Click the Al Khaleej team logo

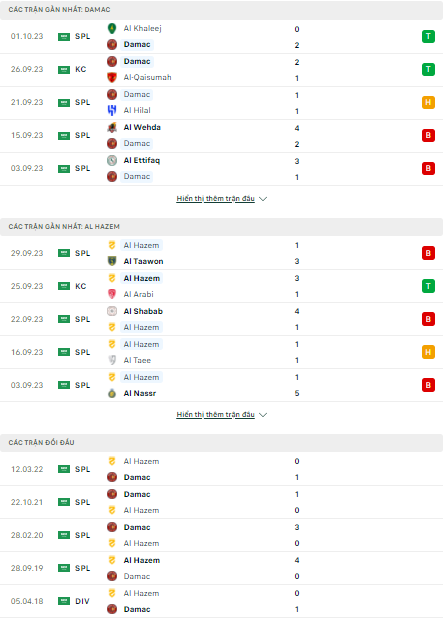112,28
